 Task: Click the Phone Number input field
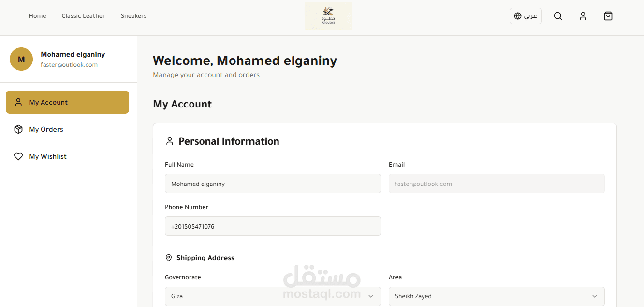tap(273, 226)
